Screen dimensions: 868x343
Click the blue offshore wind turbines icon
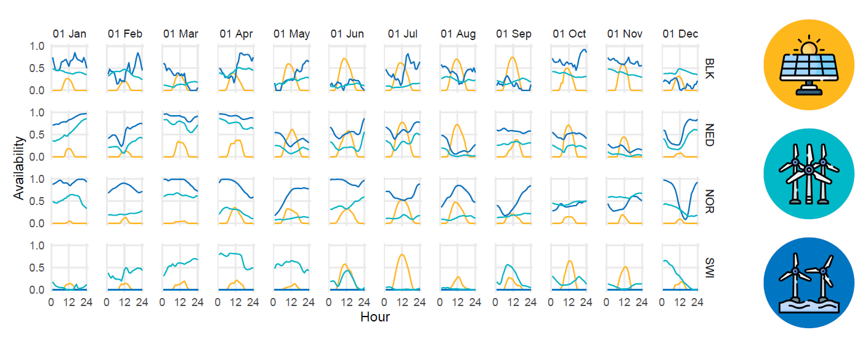(809, 283)
